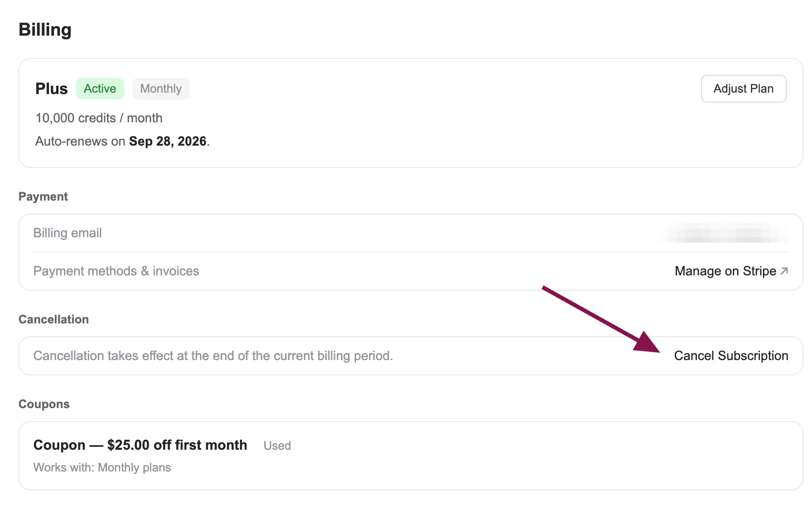812x525 pixels.
Task: Click the Plus plan name
Action: tap(52, 89)
